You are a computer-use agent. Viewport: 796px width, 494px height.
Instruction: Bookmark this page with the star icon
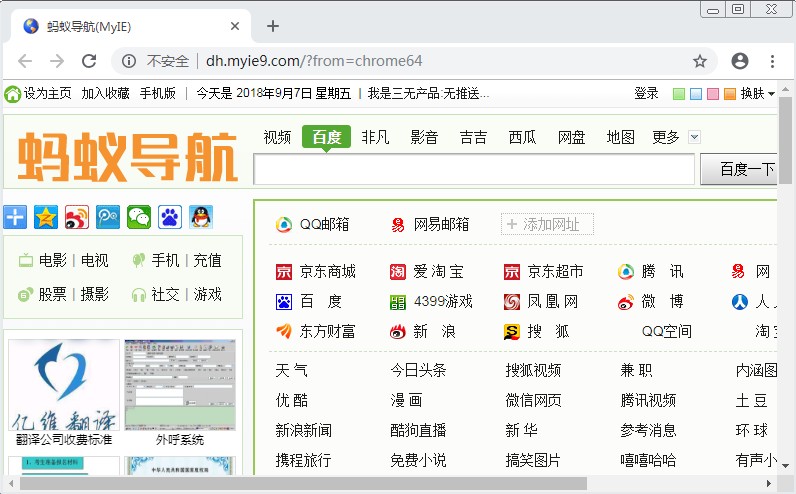pos(700,61)
